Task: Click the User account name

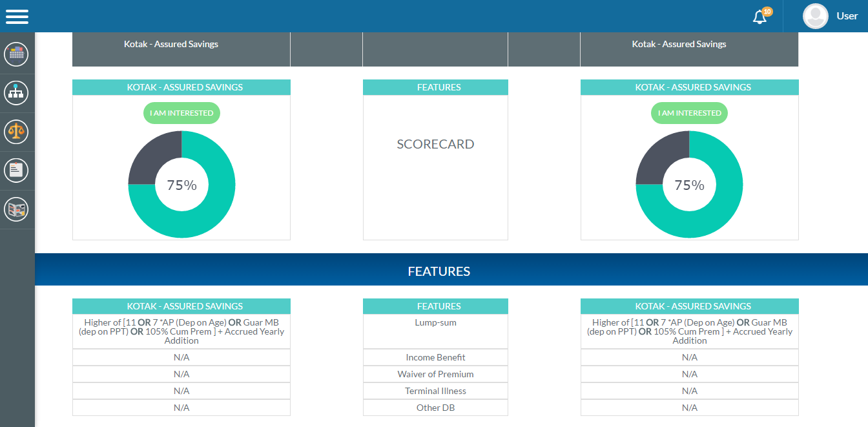Action: coord(847,16)
